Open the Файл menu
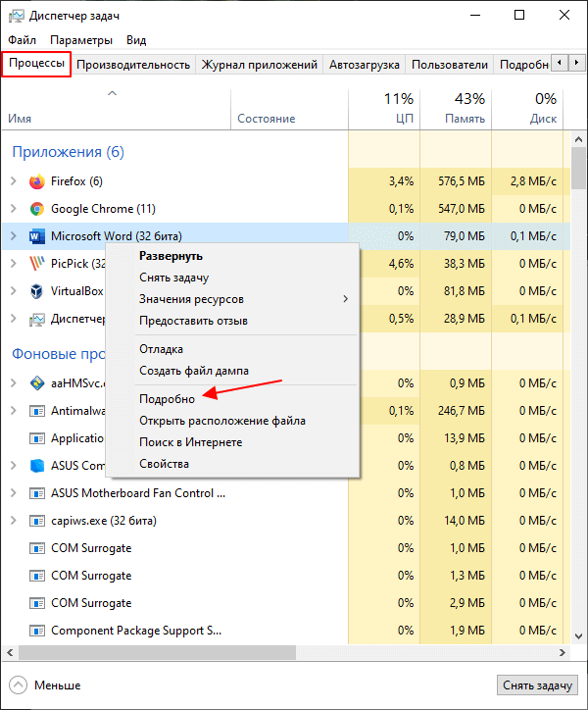588x710 pixels. coord(22,40)
